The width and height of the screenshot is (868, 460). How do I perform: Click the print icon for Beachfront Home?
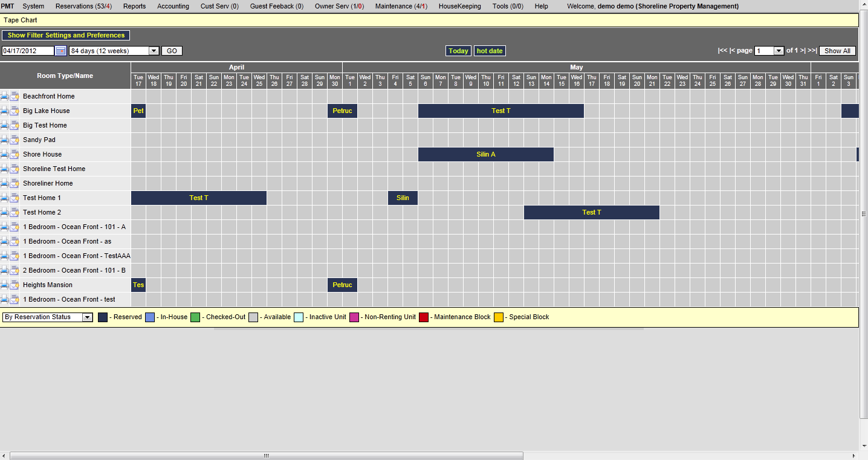click(x=4, y=96)
